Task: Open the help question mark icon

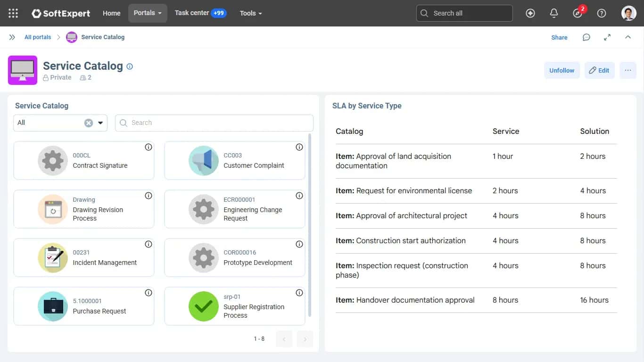Action: [x=602, y=13]
